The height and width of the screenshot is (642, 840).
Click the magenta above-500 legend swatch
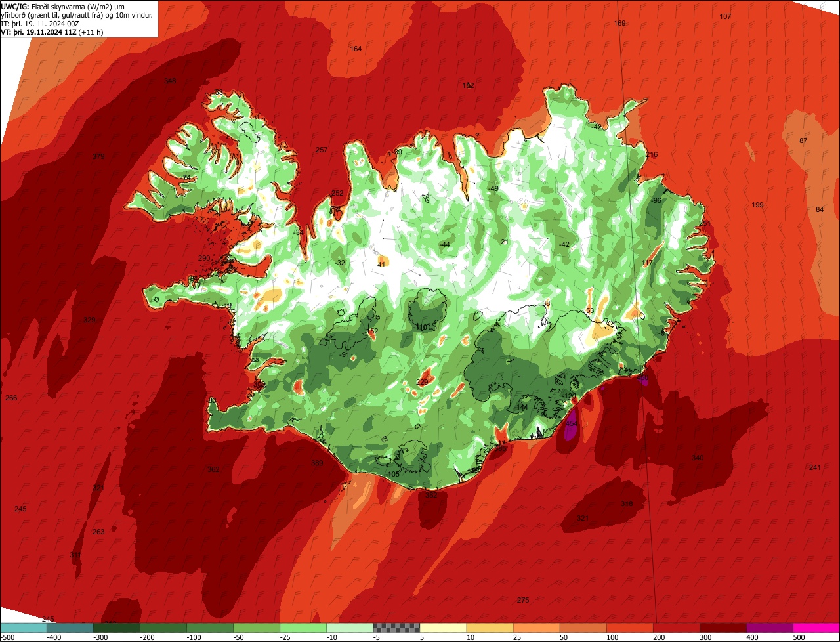816,628
